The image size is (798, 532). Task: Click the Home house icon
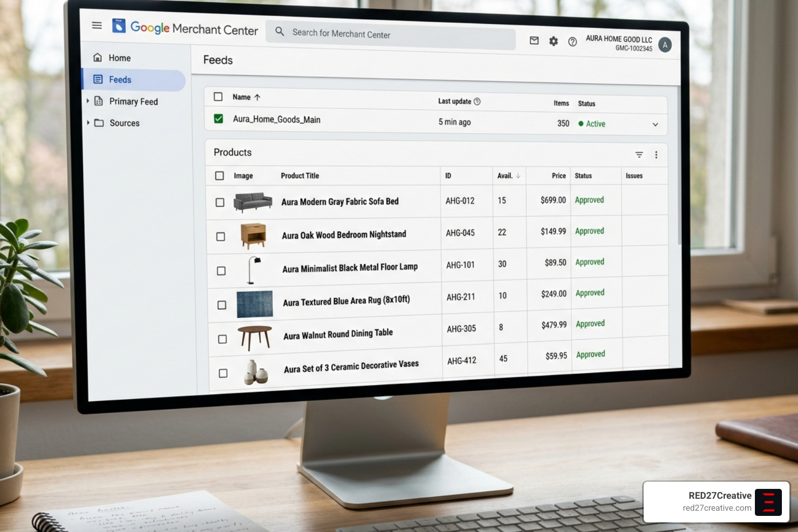[x=97, y=57]
